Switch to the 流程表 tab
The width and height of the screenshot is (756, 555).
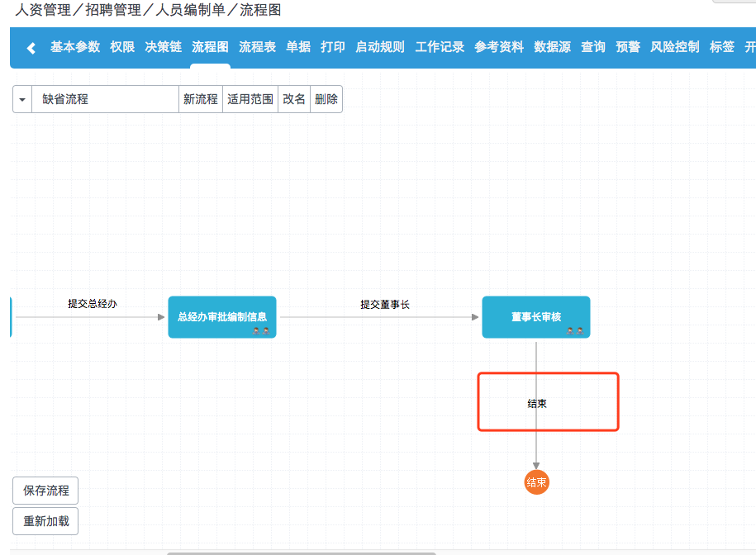click(257, 47)
